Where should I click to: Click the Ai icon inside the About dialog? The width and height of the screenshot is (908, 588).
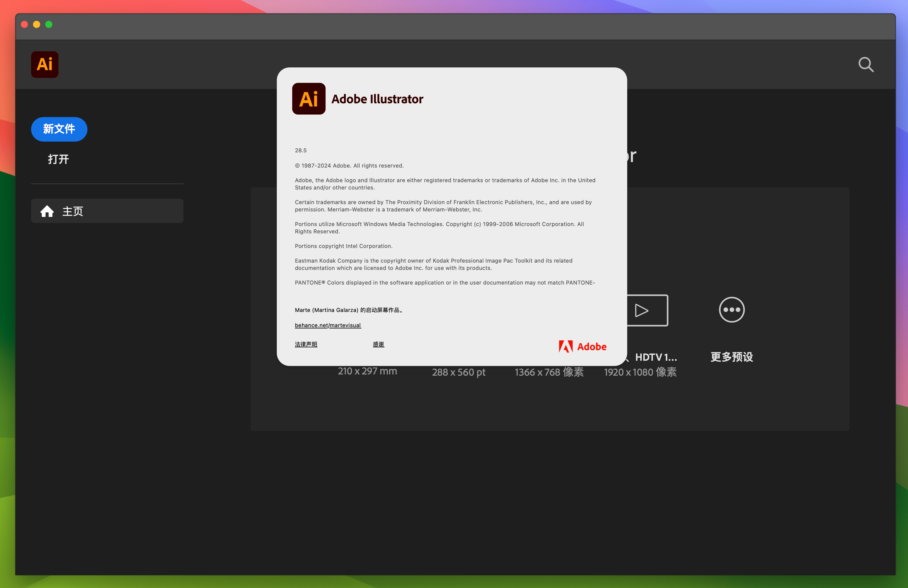click(x=309, y=99)
